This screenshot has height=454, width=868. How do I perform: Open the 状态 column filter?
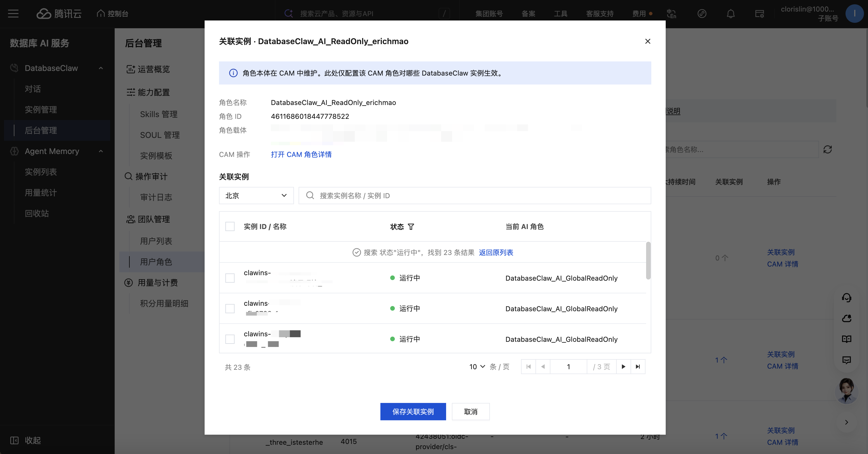[411, 227]
